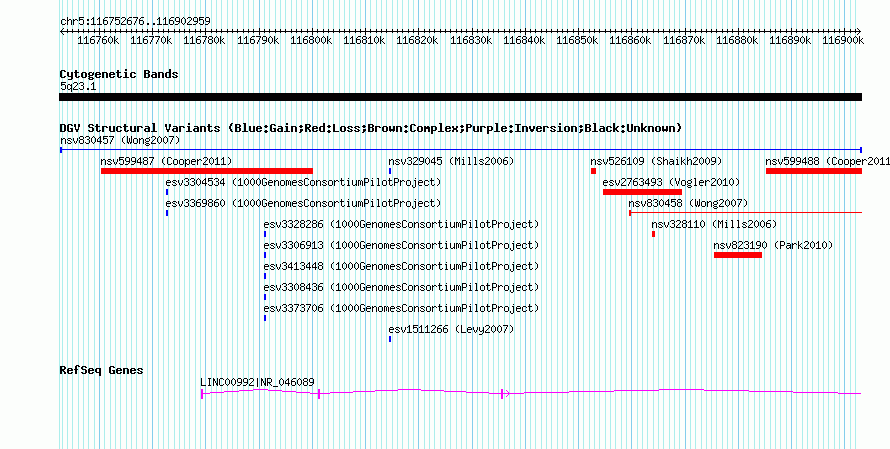Select the black 5q23.1 cytoband bar
890x449 pixels.
coord(461,97)
